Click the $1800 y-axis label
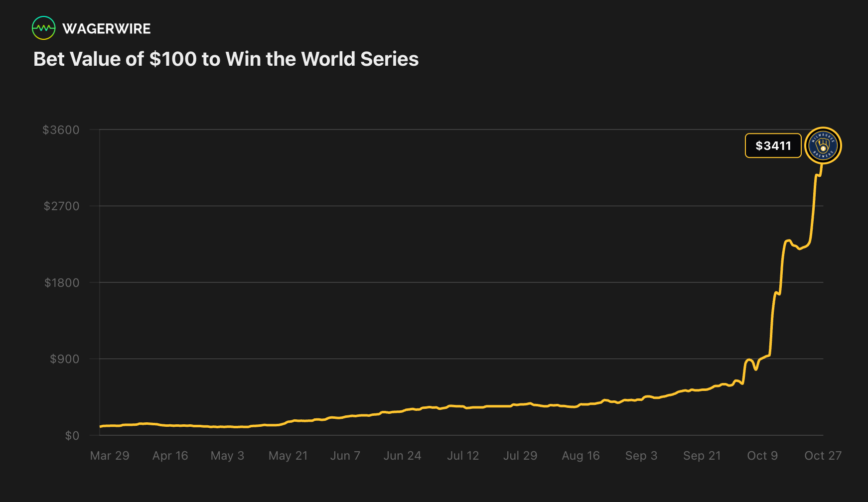The image size is (868, 502). click(x=62, y=283)
